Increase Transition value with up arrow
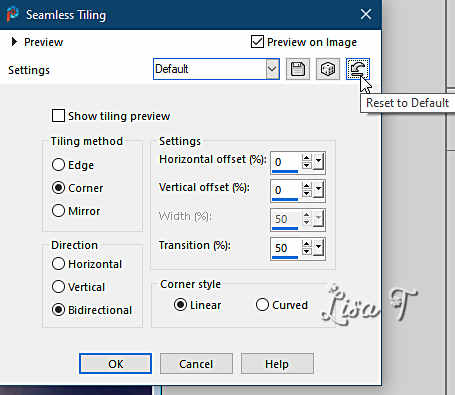455x395 pixels. 307,244
